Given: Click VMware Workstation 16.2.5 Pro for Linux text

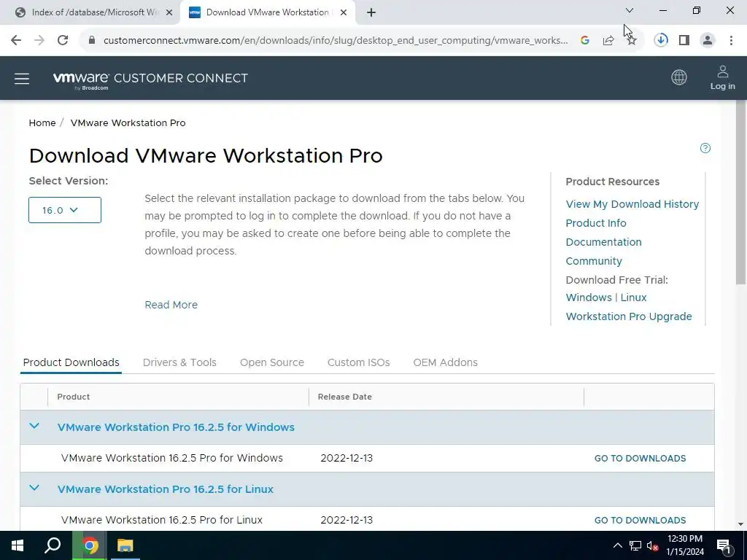Looking at the screenshot, I should point(162,520).
